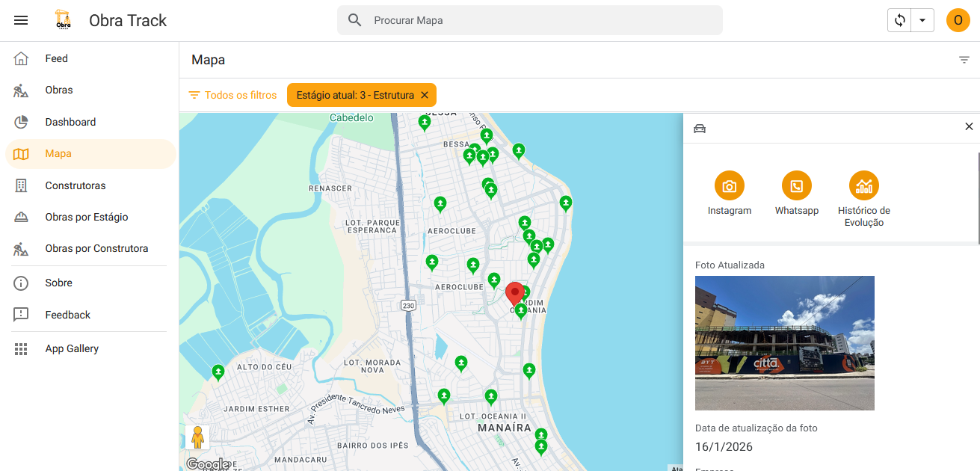
Task: Open the user account avatar menu
Action: click(958, 20)
